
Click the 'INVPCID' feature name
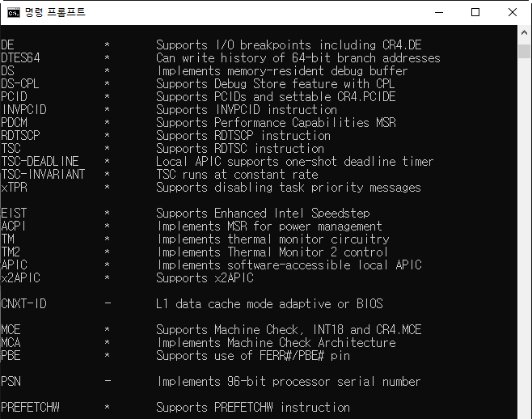24,110
